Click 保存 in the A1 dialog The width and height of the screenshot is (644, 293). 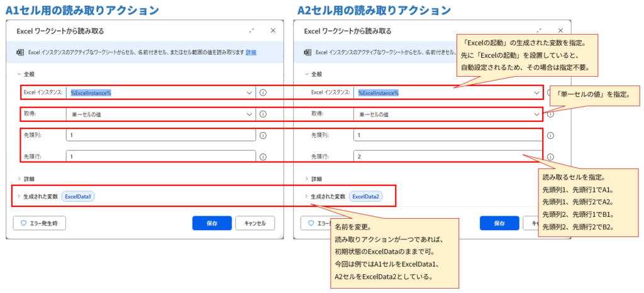(x=212, y=223)
